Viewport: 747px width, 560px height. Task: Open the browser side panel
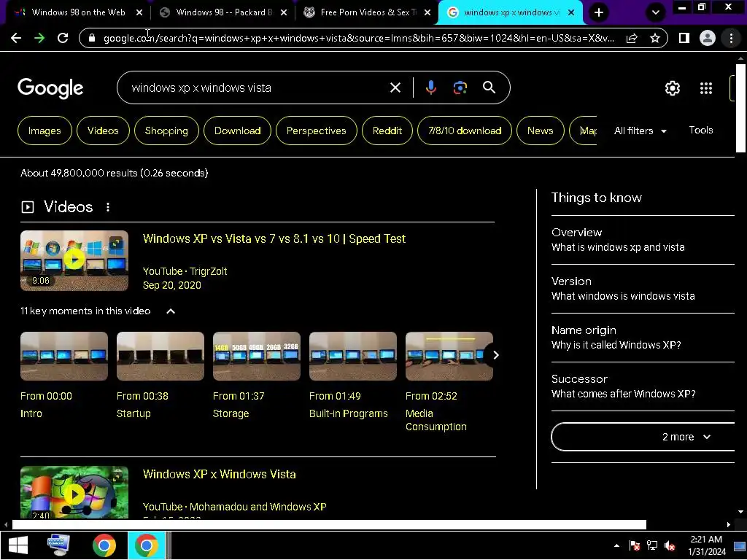click(x=684, y=38)
